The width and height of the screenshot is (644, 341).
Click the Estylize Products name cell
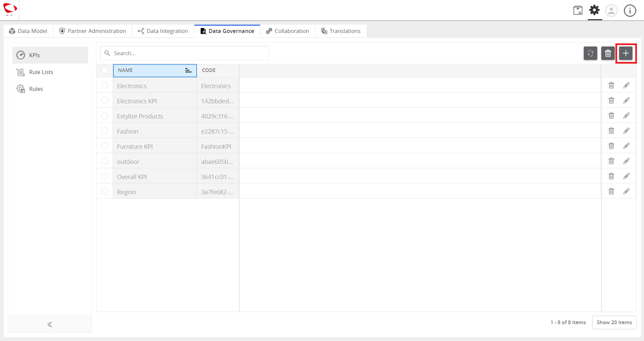155,116
